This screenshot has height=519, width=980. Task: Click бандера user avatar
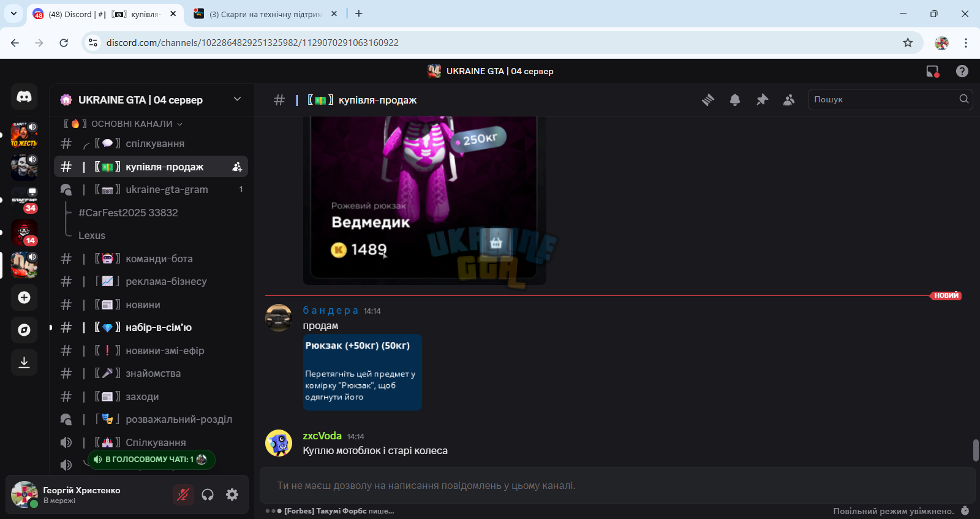point(279,317)
